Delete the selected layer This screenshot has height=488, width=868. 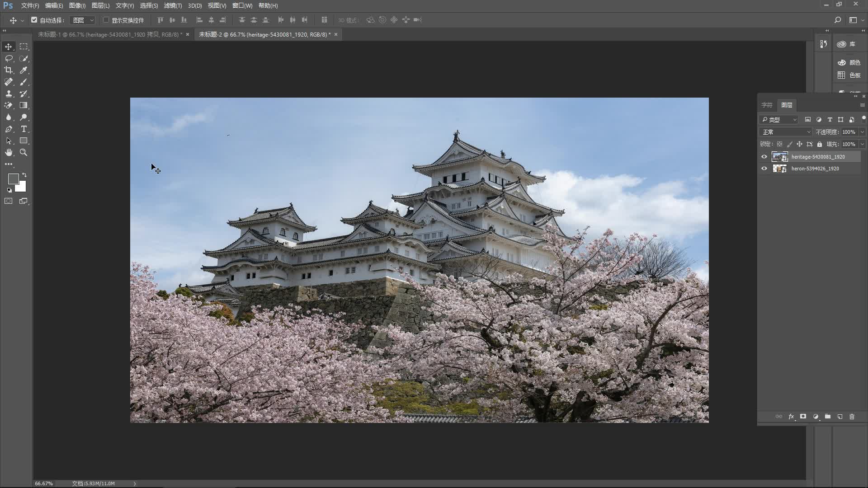(852, 417)
